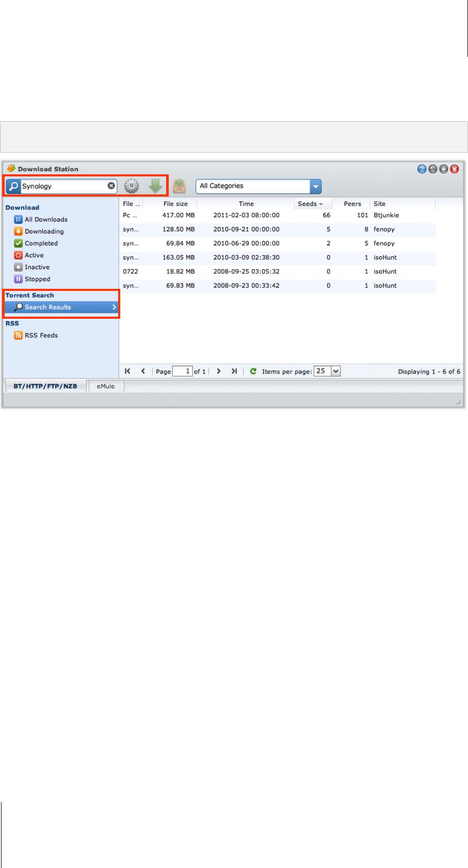Click the page number field
Viewport: 468px width, 868px height.
(x=182, y=371)
